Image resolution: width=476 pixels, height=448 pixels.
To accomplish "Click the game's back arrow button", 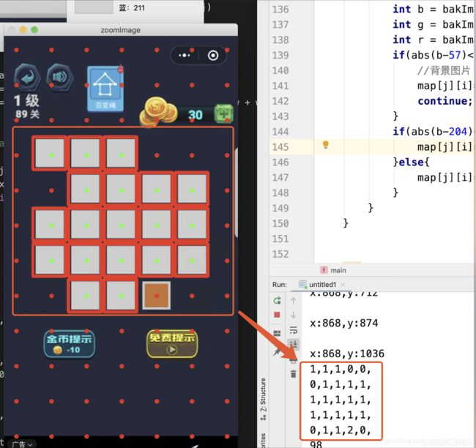I will tap(27, 78).
